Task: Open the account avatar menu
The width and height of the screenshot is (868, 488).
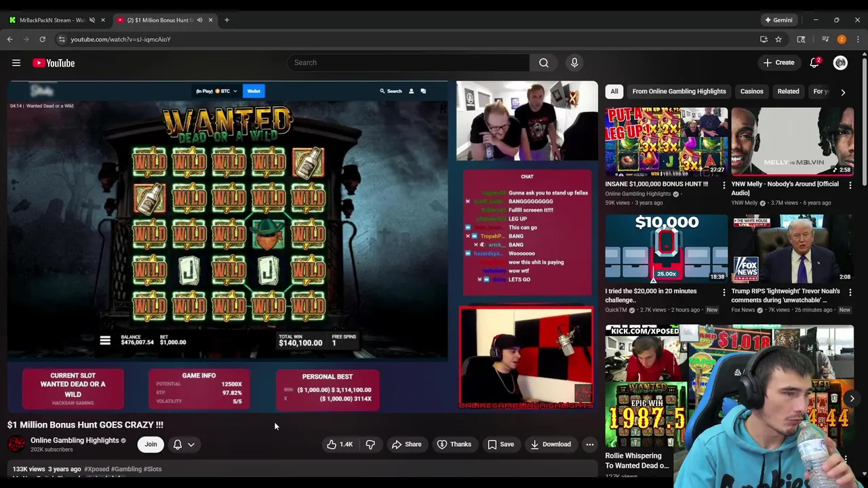Action: [x=840, y=62]
